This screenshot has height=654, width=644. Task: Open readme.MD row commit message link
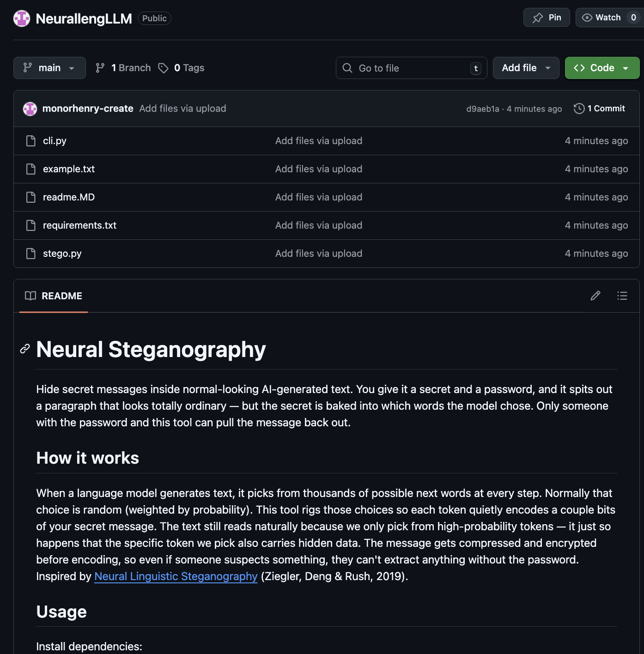319,197
